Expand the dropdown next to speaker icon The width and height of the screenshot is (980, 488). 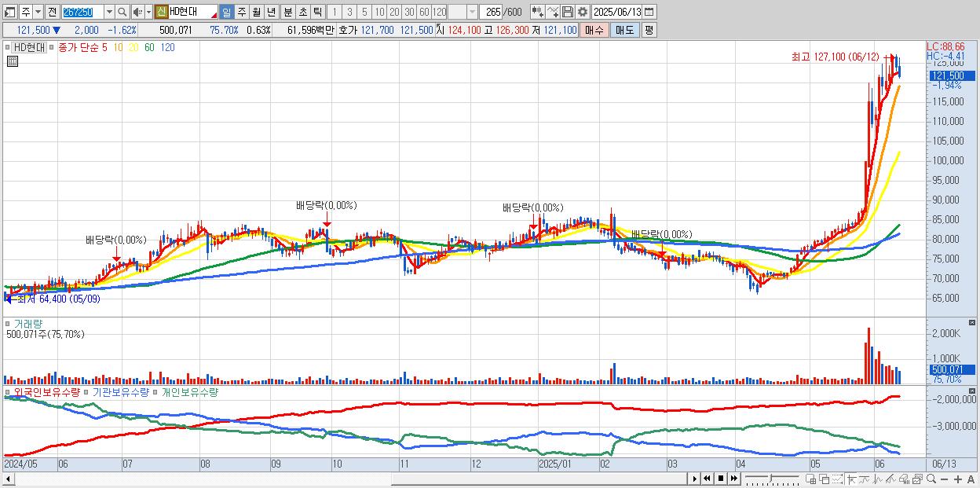pos(148,12)
